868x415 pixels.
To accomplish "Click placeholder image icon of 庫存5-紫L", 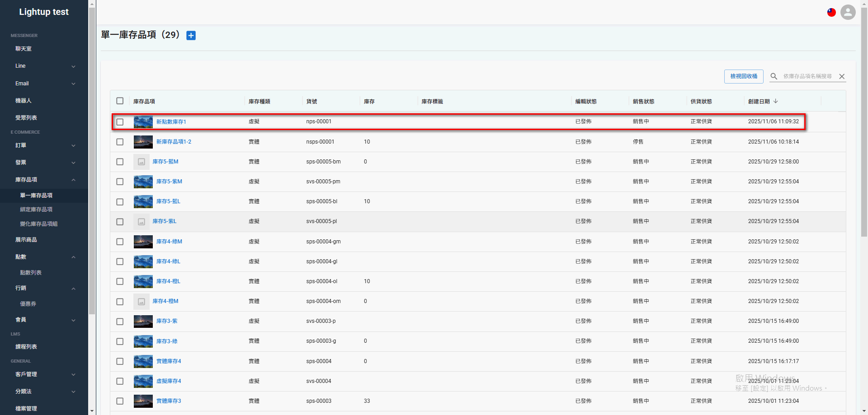I will tap(142, 221).
